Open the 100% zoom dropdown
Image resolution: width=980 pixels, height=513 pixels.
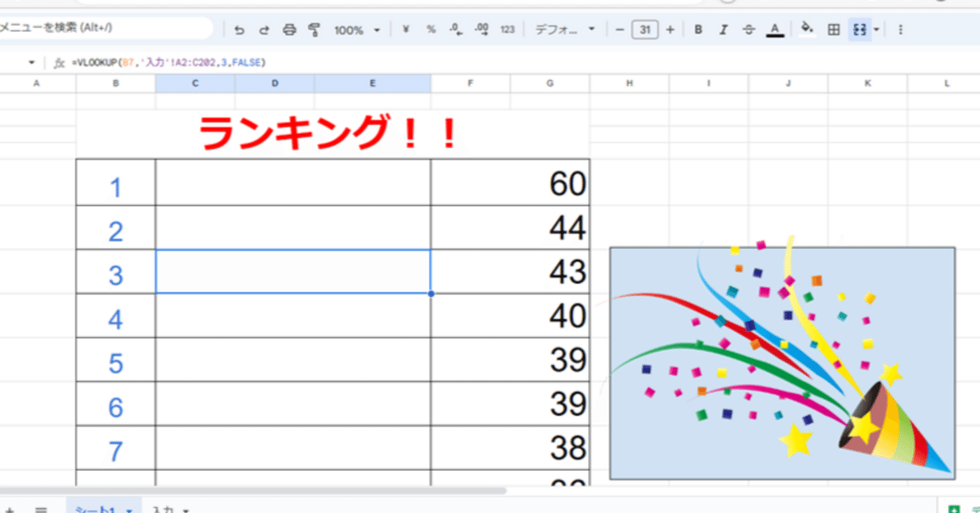point(357,30)
